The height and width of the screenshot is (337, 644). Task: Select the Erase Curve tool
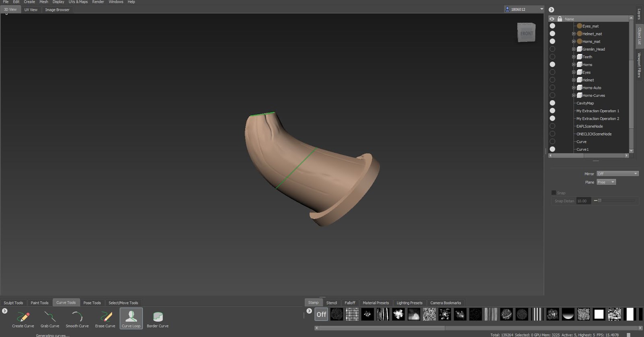105,319
